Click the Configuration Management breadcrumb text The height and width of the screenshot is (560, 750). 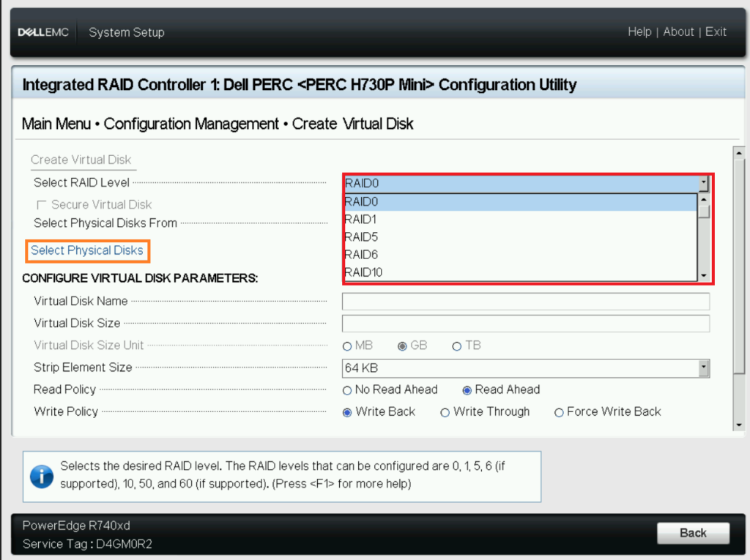(191, 124)
